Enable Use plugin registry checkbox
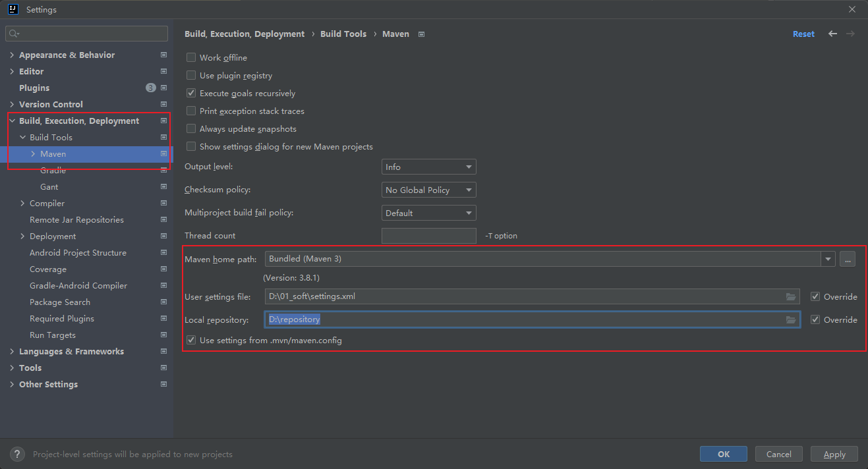The width and height of the screenshot is (868, 469). click(x=191, y=76)
